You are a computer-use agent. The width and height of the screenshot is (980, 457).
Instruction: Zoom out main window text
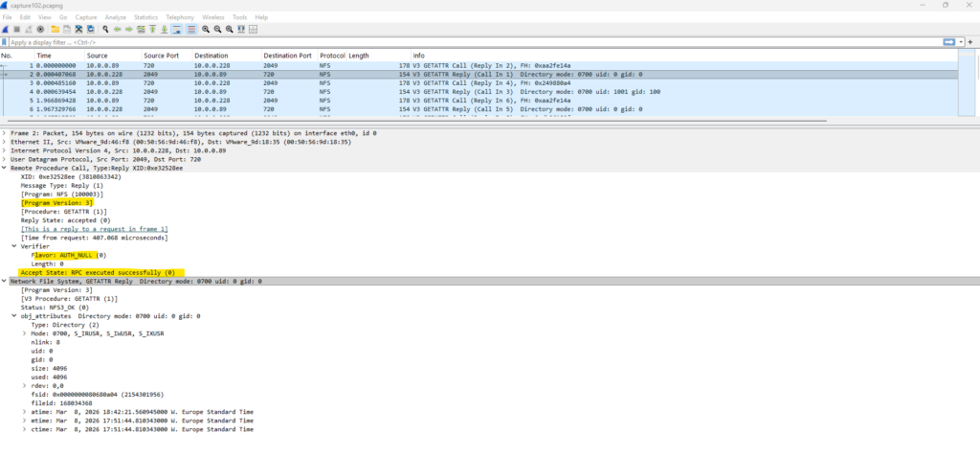tap(217, 30)
